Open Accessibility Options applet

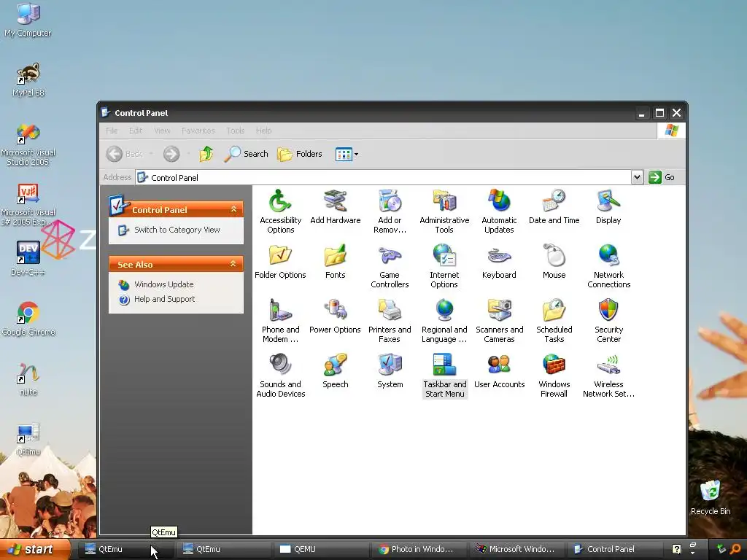[x=280, y=211]
